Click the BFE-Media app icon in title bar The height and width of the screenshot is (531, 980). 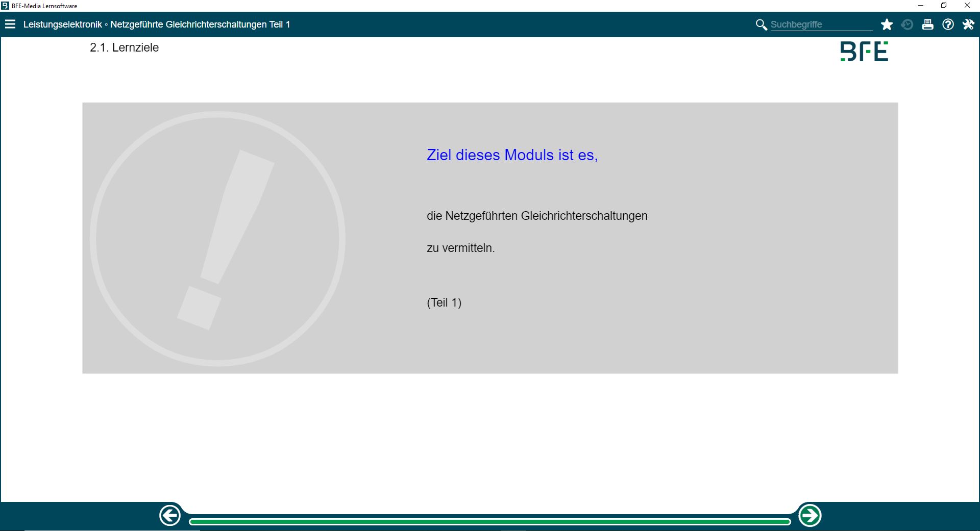pyautogui.click(x=5, y=6)
